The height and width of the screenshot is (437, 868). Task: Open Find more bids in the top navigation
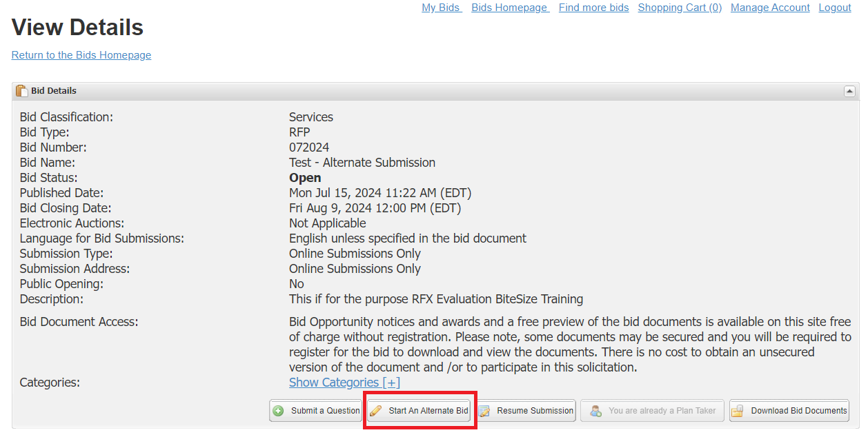point(593,8)
